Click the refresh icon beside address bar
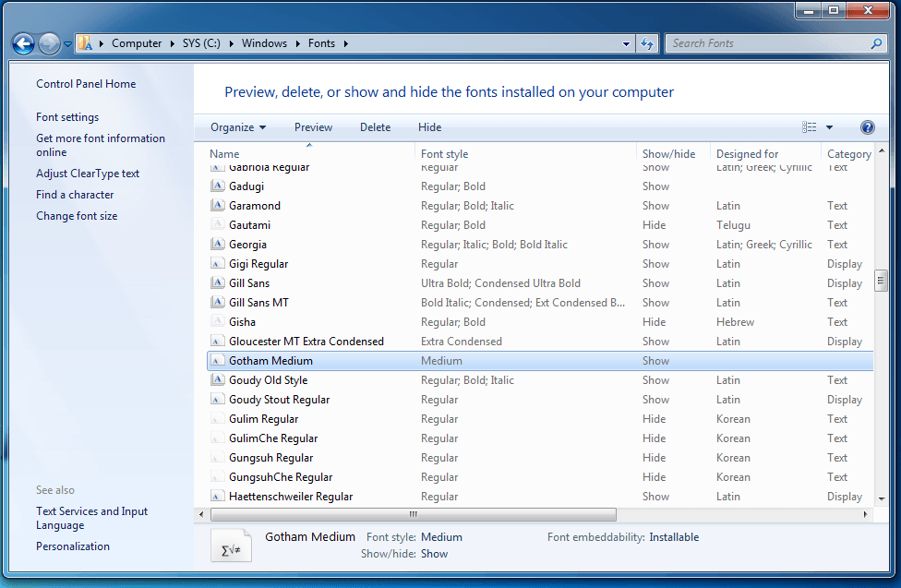 tap(647, 43)
